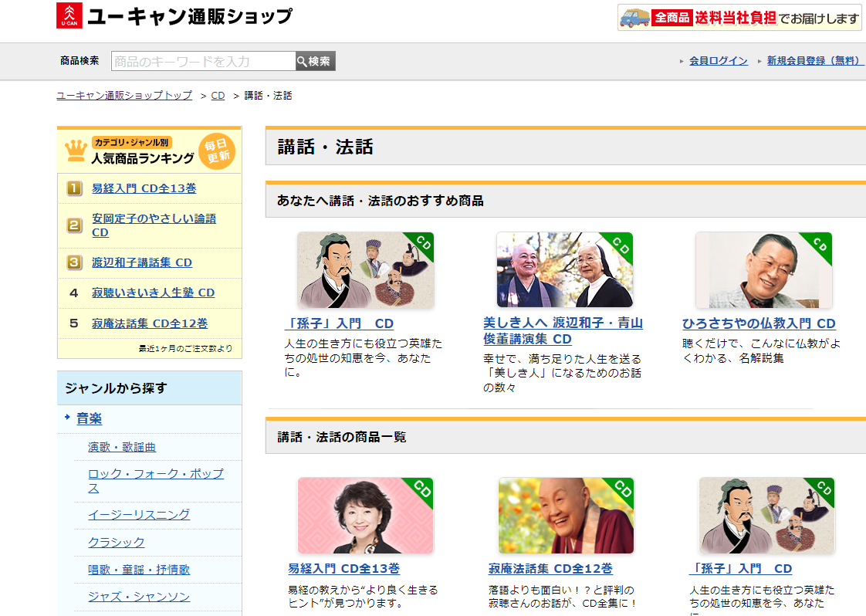Go to ユーキャン通販ショップトップ breadcrumb

(124, 96)
